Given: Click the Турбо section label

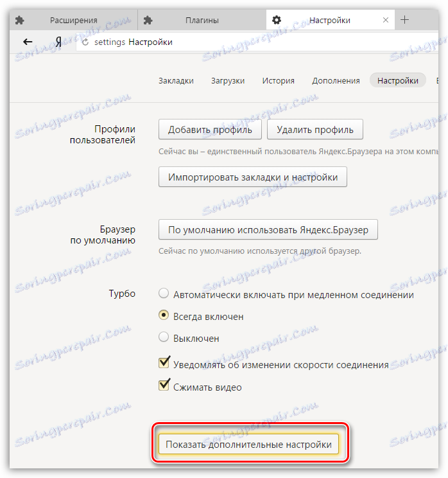Looking at the screenshot, I should (122, 294).
